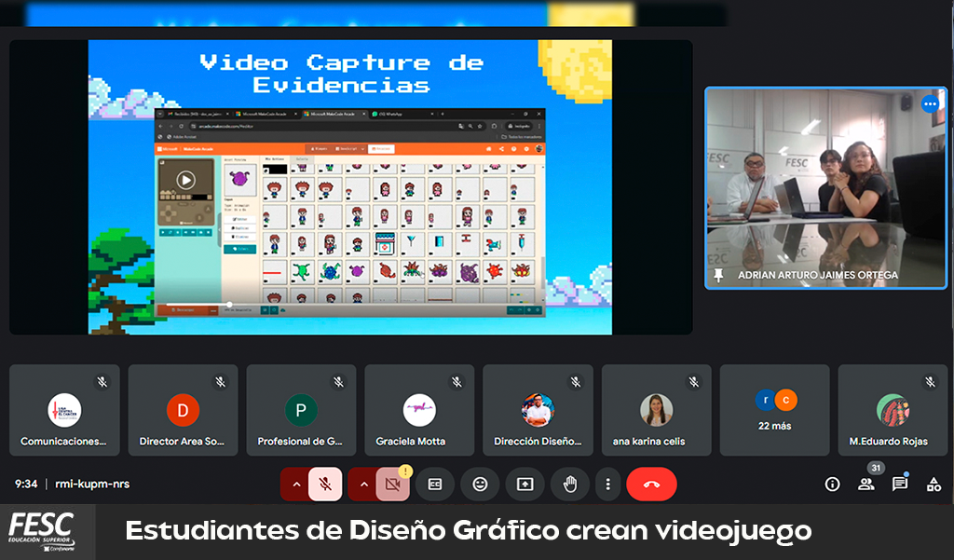This screenshot has height=560, width=954.
Task: Select ana karina celis participant tile
Action: pos(656,410)
